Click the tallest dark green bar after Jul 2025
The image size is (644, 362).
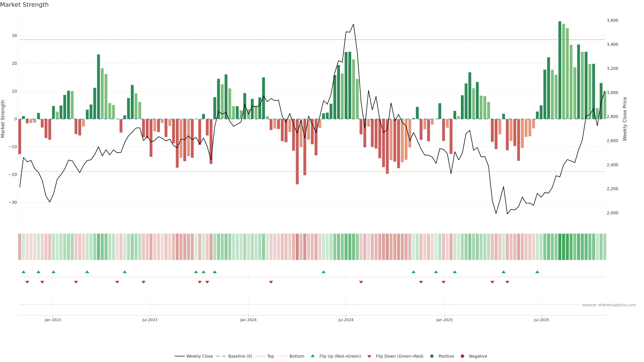click(560, 70)
